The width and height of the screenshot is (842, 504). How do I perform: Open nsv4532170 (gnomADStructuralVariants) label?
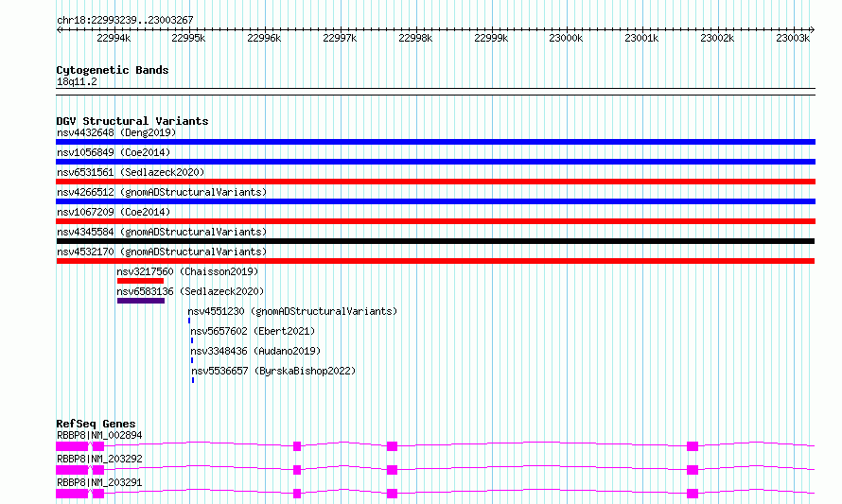[x=162, y=252]
